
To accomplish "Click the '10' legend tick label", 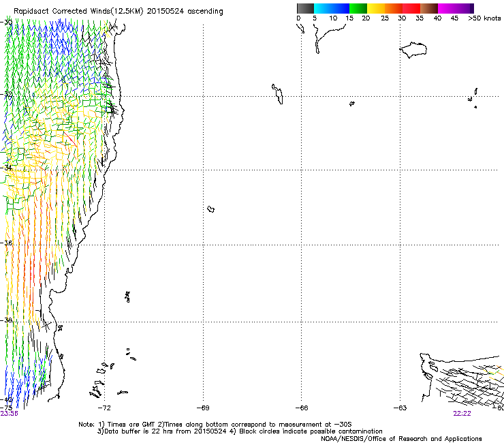I will pyautogui.click(x=333, y=18).
